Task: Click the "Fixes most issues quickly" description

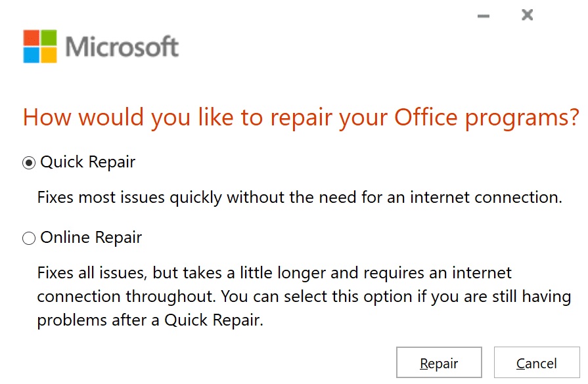Action: click(300, 197)
